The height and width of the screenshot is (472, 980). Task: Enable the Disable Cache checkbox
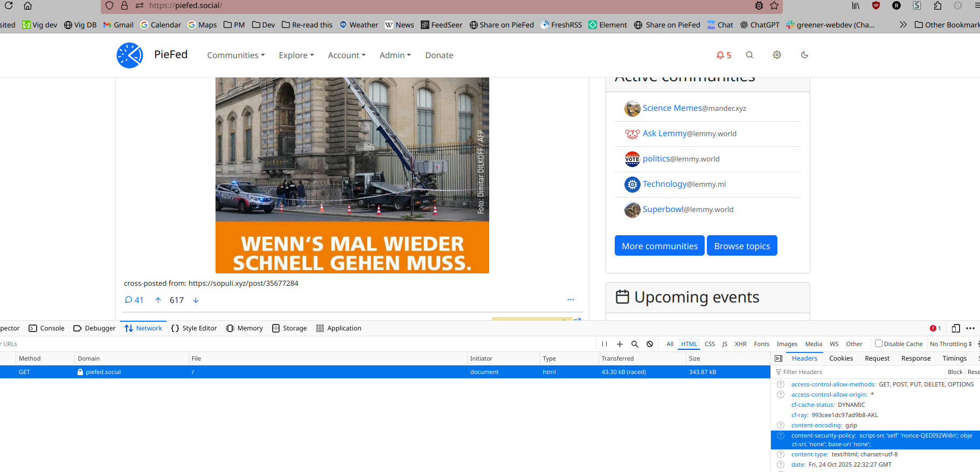pos(879,344)
